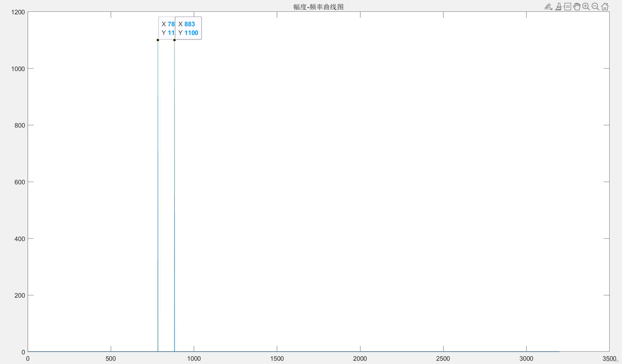The height and width of the screenshot is (364, 622).
Task: Click the marker dot at X 883 peak
Action: (175, 40)
